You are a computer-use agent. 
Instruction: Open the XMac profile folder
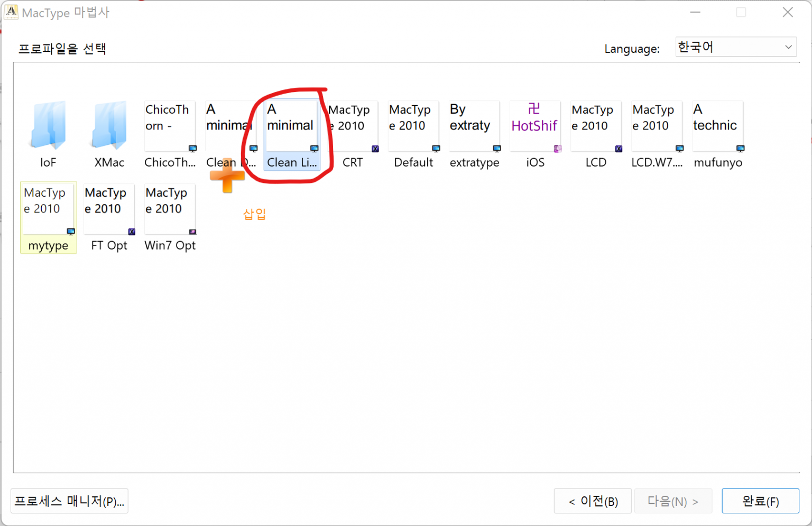[x=109, y=125]
